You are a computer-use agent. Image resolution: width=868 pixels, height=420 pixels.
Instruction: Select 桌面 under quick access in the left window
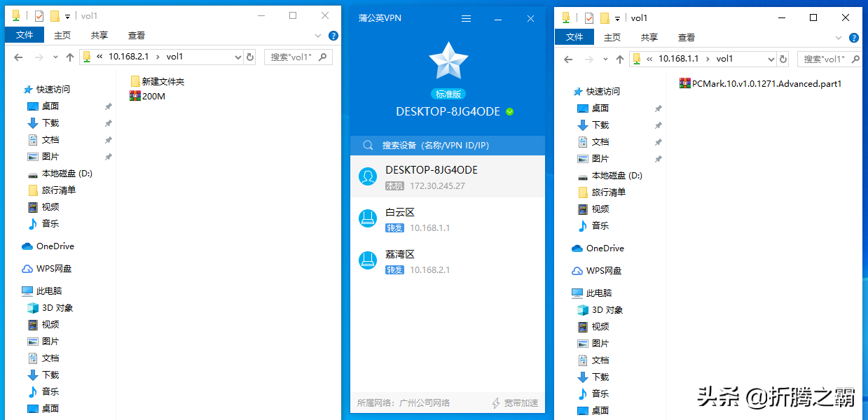[x=50, y=106]
